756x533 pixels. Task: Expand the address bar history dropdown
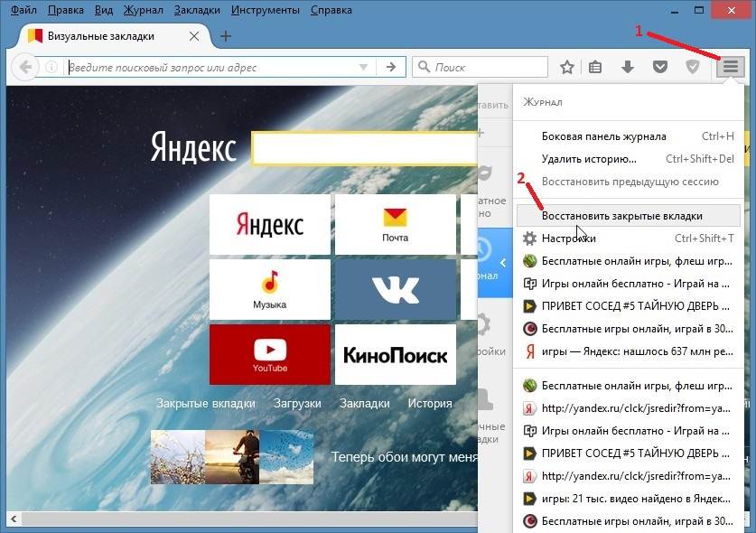coord(363,67)
